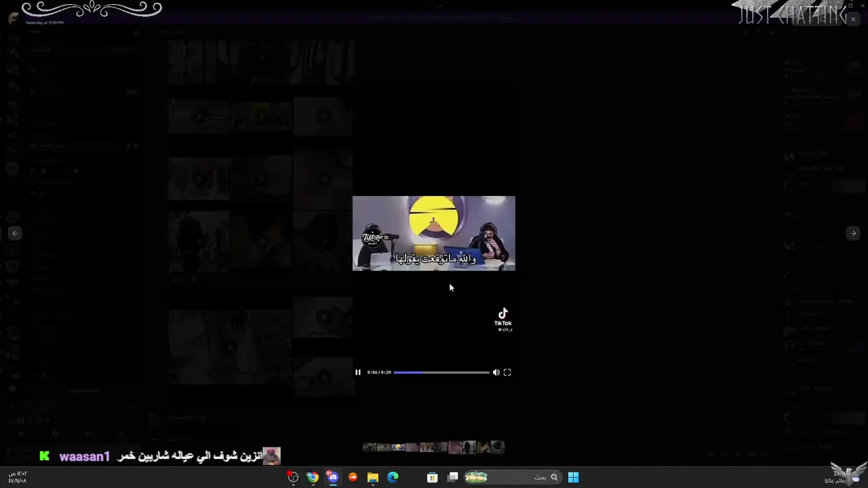Pause the playing video

358,372
